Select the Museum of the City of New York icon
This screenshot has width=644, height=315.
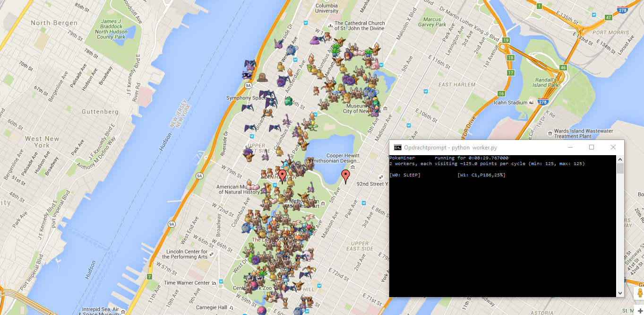tap(386, 108)
